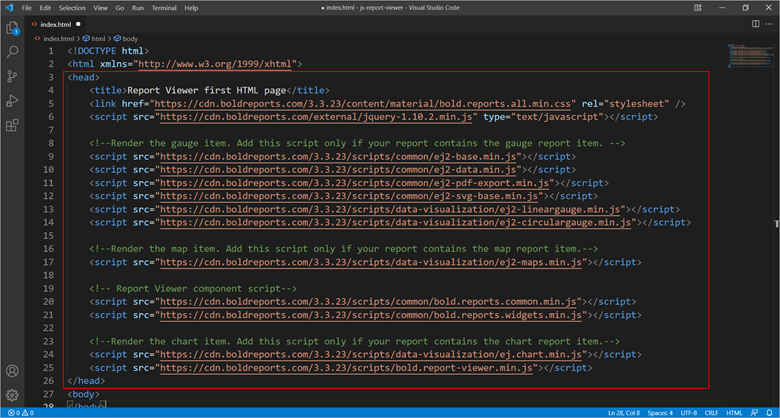
Task: Click the <body> tag on line 27
Action: [x=84, y=394]
